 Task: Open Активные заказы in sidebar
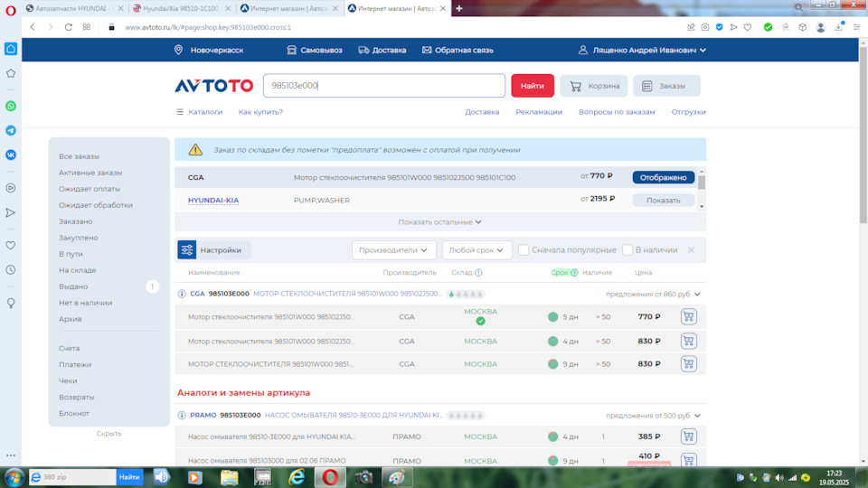(x=90, y=173)
